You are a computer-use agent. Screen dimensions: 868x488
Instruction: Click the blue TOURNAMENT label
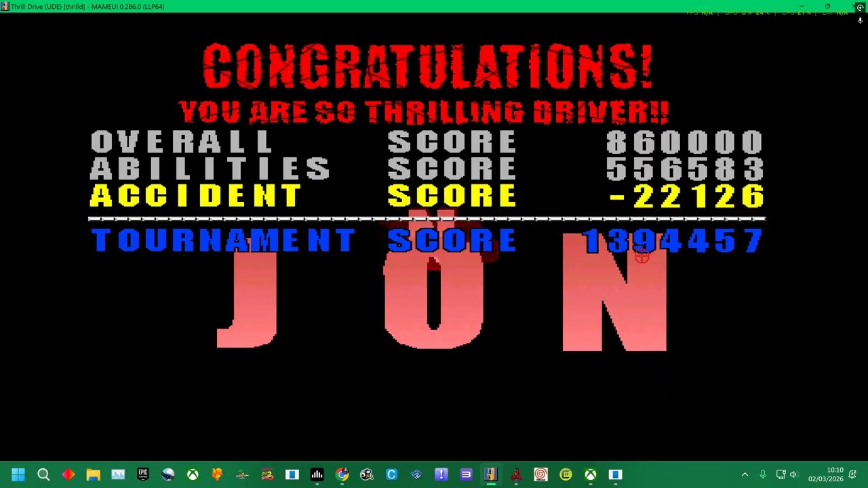[x=223, y=241]
